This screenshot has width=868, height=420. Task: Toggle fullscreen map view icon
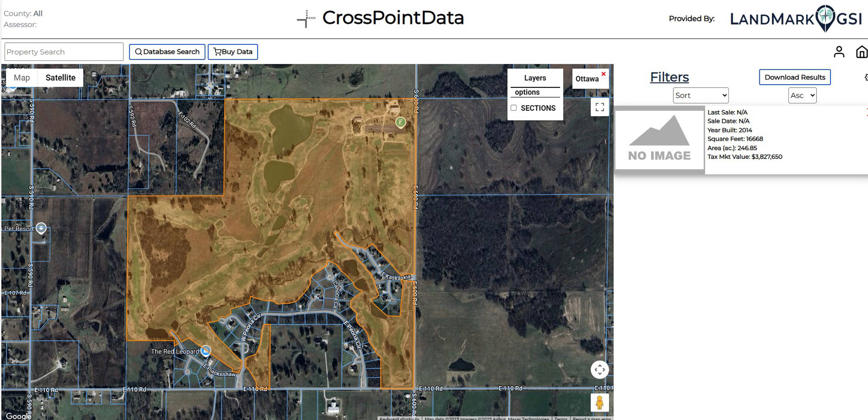pyautogui.click(x=599, y=107)
